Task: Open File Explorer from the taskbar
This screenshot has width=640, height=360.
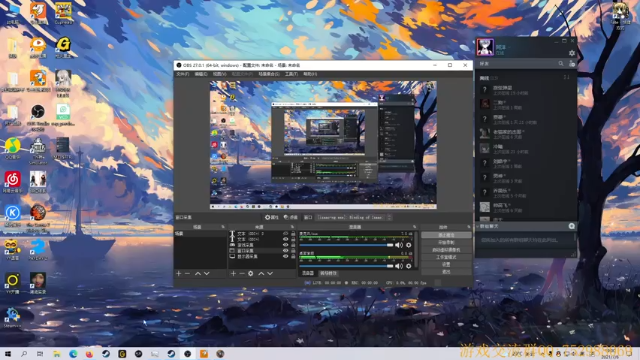Action: click(x=57, y=354)
